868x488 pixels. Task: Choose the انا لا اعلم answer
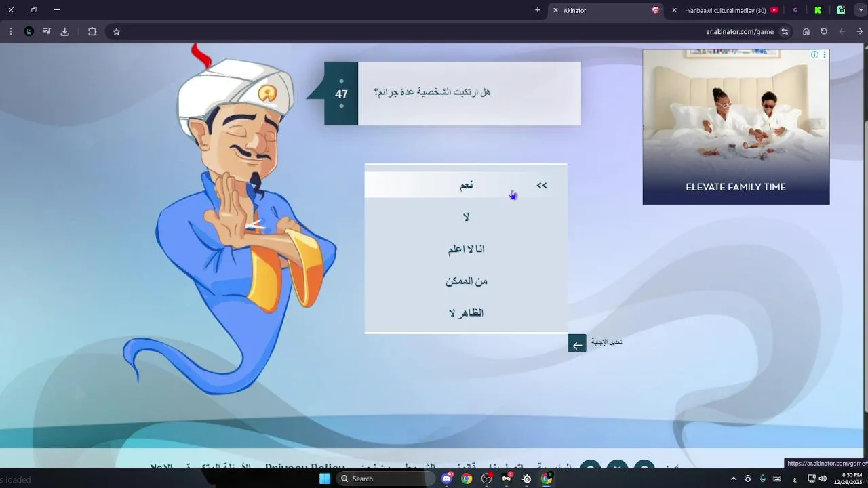[466, 249]
